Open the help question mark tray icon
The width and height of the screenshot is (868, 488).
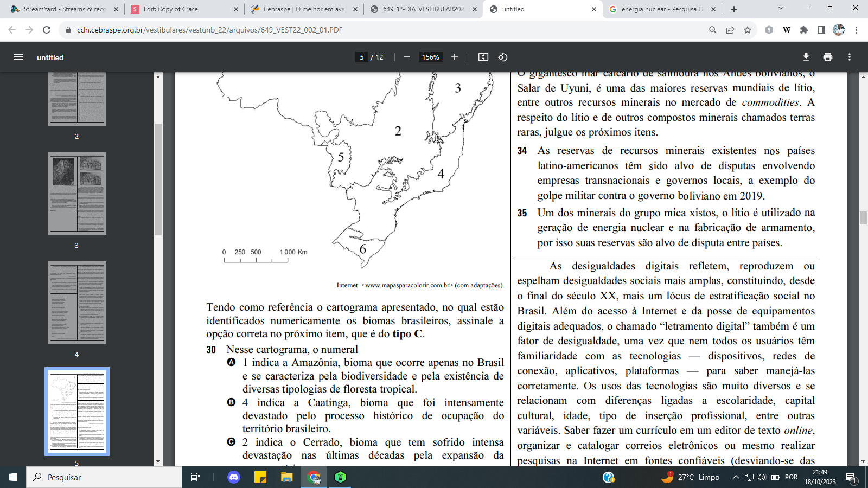[609, 477]
